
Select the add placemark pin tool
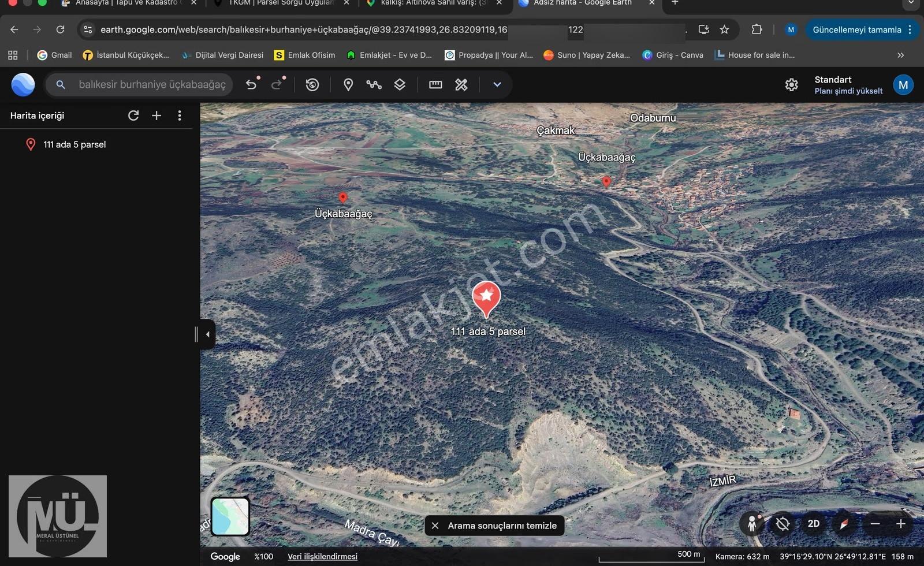coord(348,85)
